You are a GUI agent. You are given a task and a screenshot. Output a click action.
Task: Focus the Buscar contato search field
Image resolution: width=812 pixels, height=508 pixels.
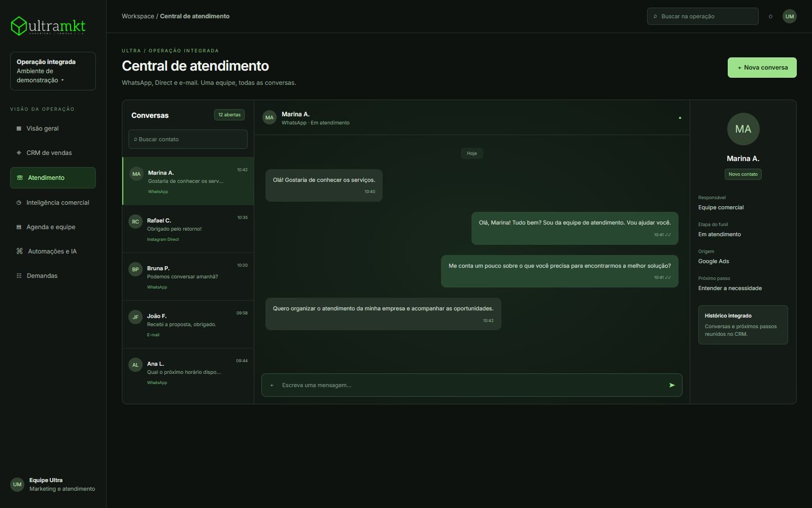pyautogui.click(x=188, y=139)
